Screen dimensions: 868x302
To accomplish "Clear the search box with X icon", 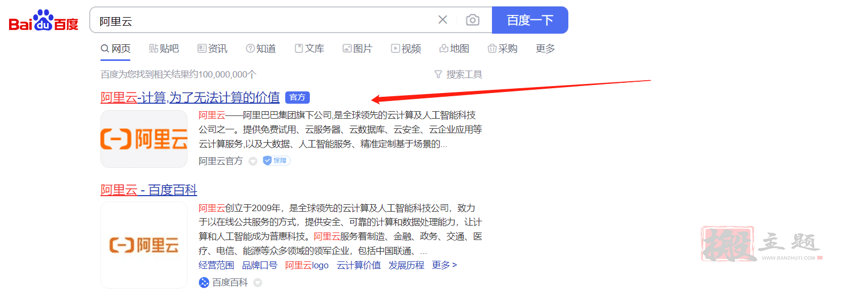I will tap(442, 20).
